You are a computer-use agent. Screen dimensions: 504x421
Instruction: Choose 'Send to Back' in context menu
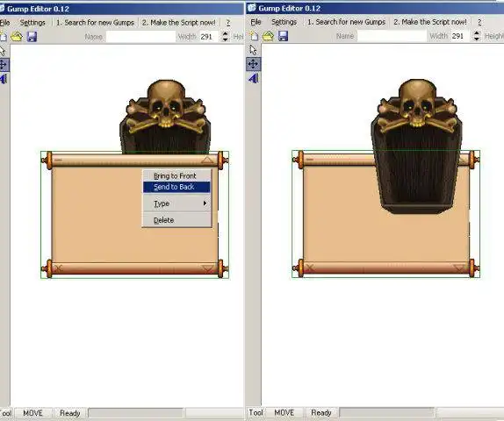coord(176,187)
